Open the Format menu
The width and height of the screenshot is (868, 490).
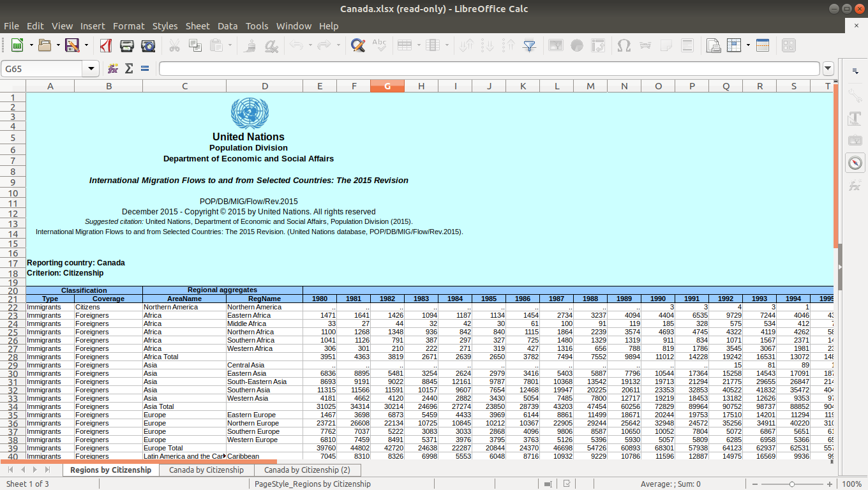[x=129, y=26]
